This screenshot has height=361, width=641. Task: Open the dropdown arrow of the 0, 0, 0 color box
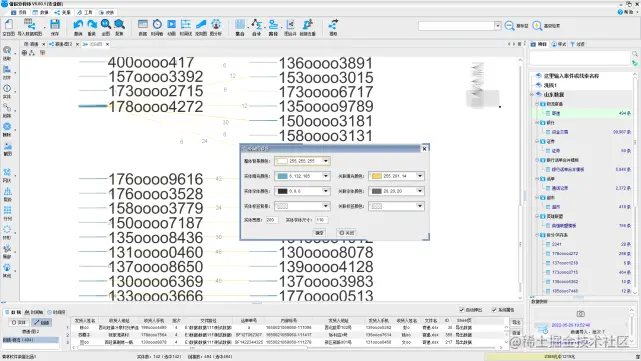point(326,191)
